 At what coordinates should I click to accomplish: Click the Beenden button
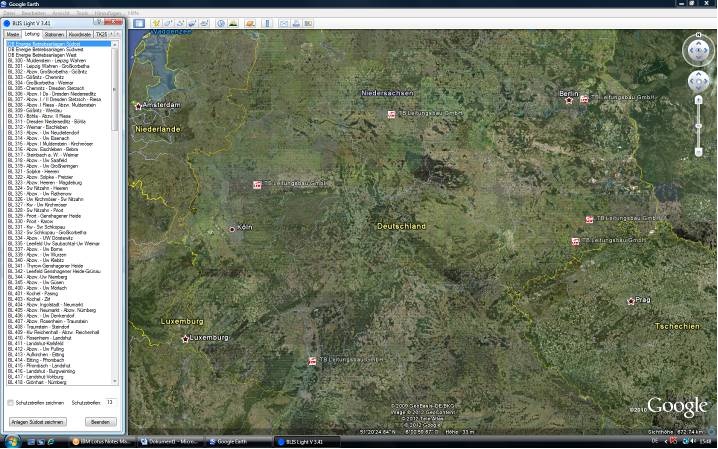pyautogui.click(x=101, y=422)
